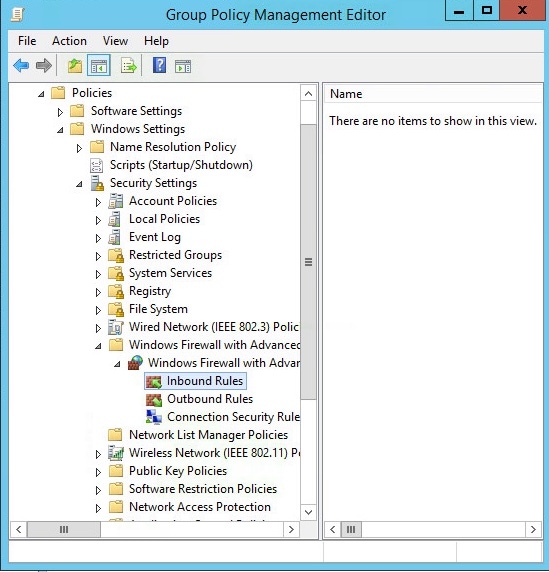The width and height of the screenshot is (549, 572).
Task: Click details pane horizontal scroll left arrow
Action: (333, 529)
